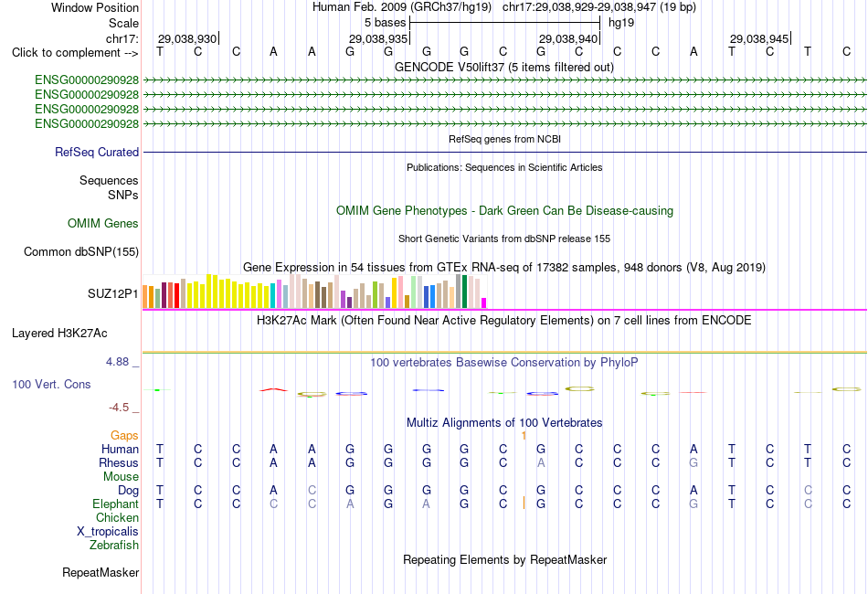Select the Zebrafish species row label
Image resolution: width=868 pixels, height=594 pixels.
(x=114, y=545)
